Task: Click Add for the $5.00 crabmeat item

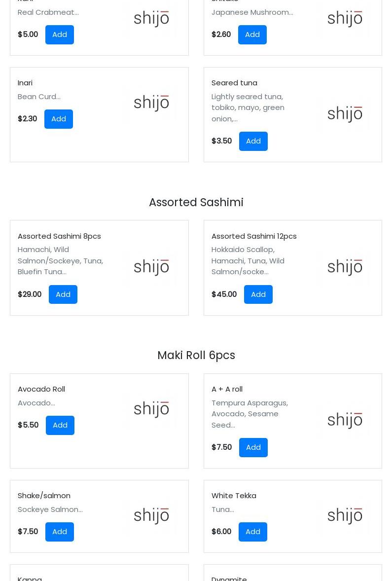Action: click(59, 35)
